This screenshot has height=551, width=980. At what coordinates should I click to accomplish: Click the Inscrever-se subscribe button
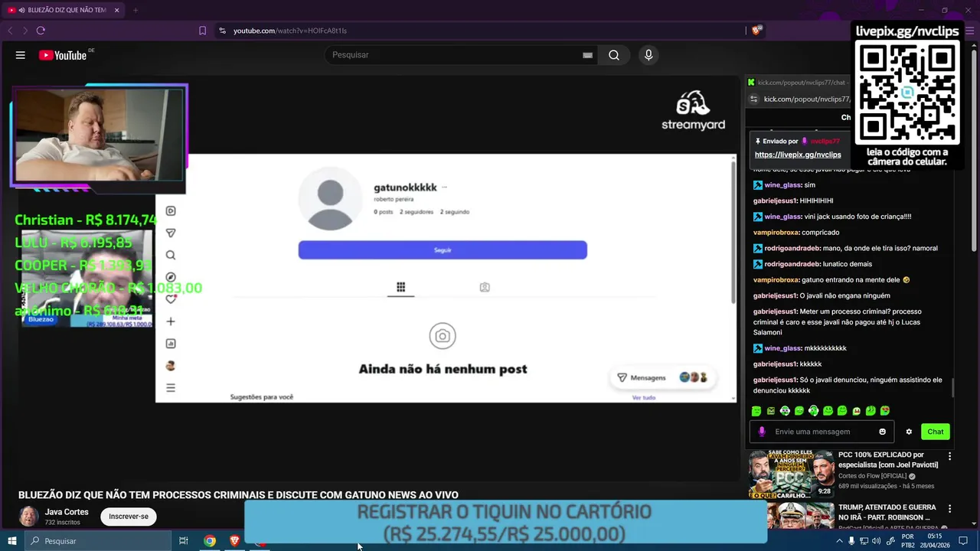(129, 517)
